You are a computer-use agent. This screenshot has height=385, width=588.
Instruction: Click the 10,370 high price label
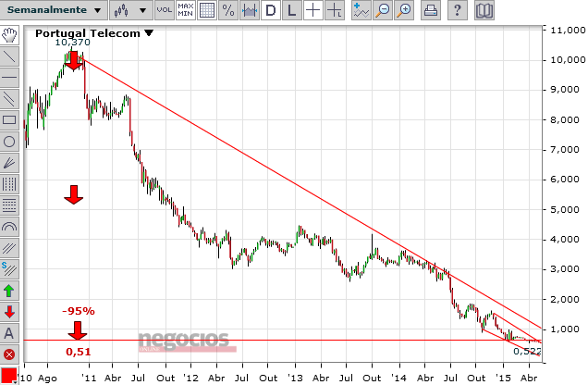[73, 43]
